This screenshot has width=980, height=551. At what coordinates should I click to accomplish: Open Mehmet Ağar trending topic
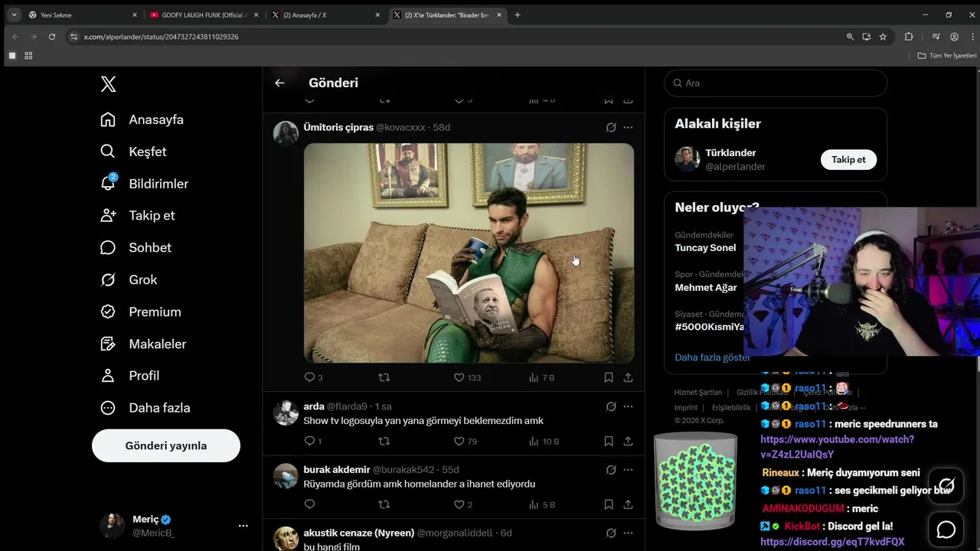[705, 288]
